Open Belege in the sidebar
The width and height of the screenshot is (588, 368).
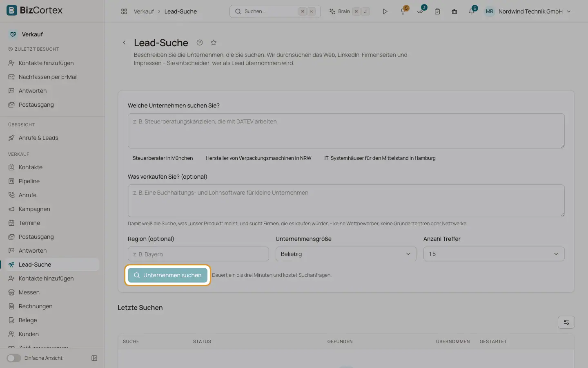pos(28,320)
